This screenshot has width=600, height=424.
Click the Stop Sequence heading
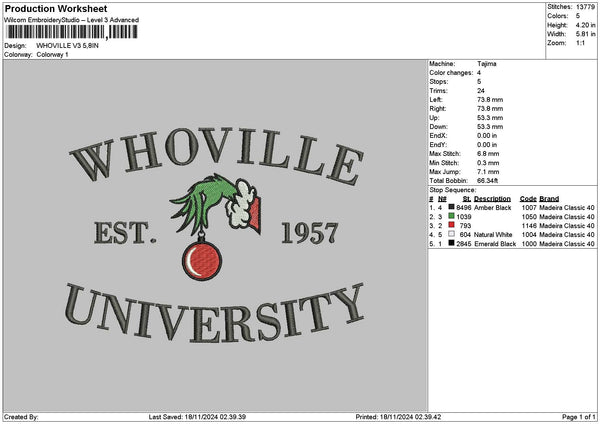coord(453,190)
